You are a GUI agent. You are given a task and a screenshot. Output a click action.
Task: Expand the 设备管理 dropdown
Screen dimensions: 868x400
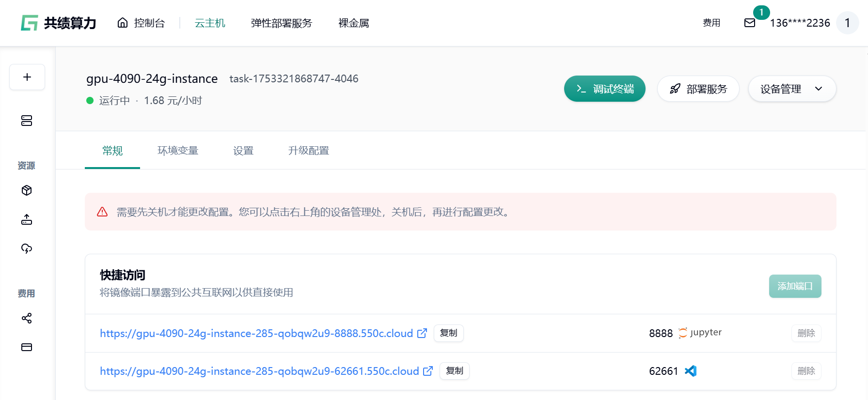[x=792, y=89]
